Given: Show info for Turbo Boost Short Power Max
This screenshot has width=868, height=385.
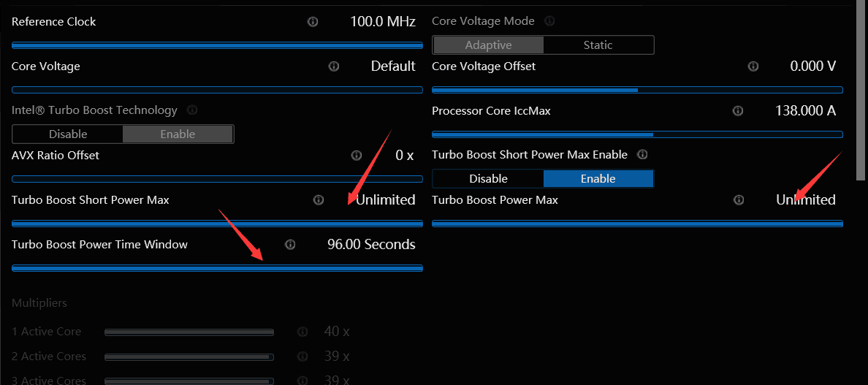Looking at the screenshot, I should point(319,200).
